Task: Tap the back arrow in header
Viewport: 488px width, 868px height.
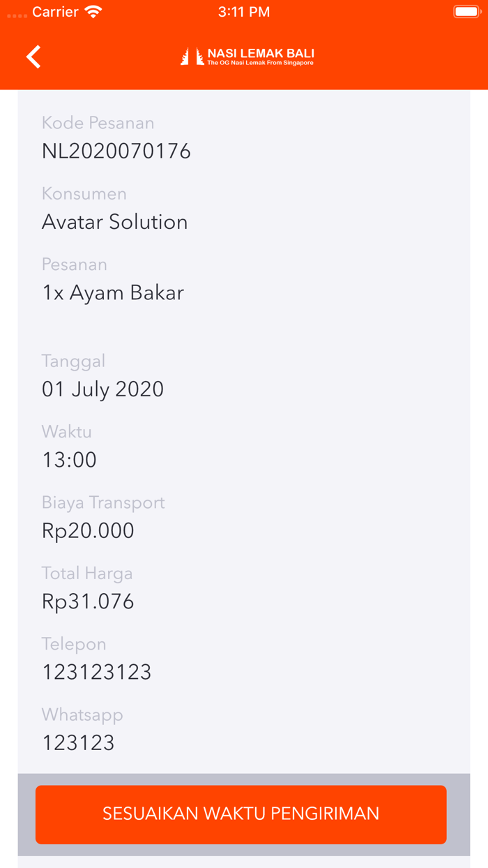Action: click(33, 57)
